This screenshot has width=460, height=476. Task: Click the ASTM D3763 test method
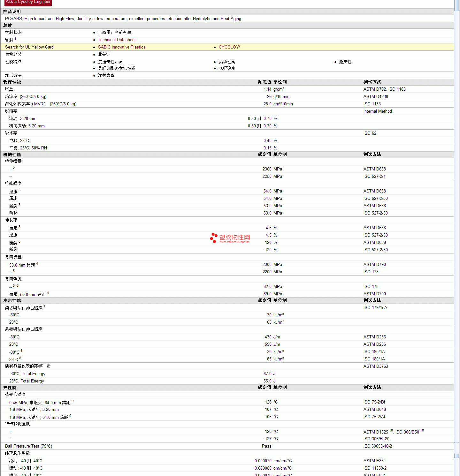376,366
